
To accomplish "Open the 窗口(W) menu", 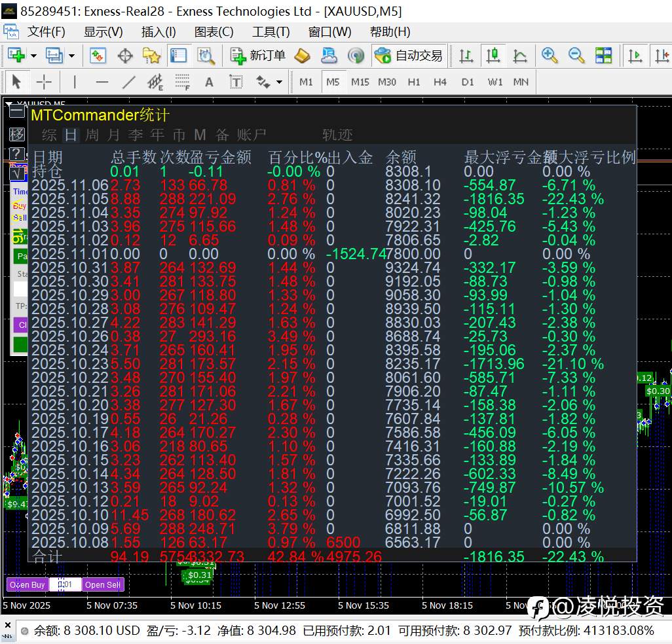I will pyautogui.click(x=329, y=31).
